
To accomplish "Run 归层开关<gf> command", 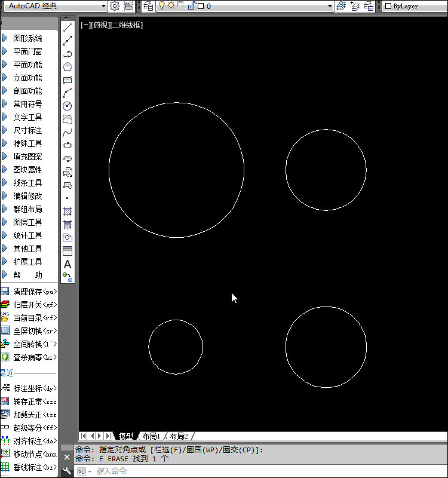I will tap(29, 305).
